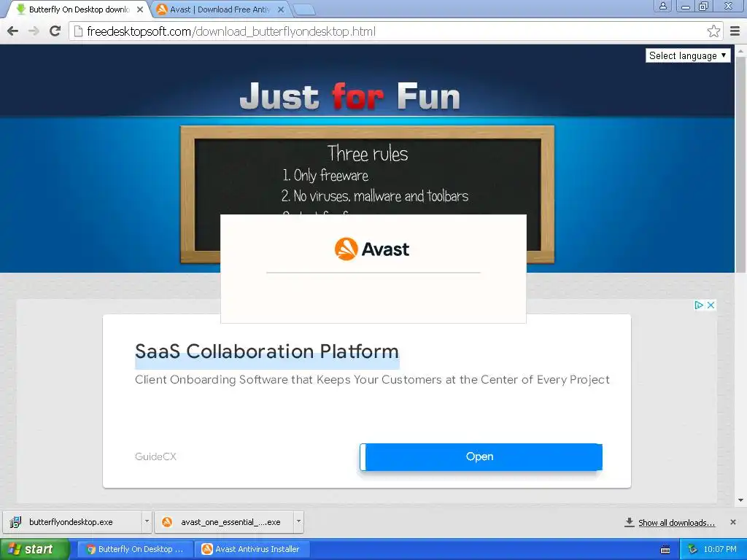Click the browser forward arrow
The width and height of the screenshot is (747, 560).
click(34, 31)
